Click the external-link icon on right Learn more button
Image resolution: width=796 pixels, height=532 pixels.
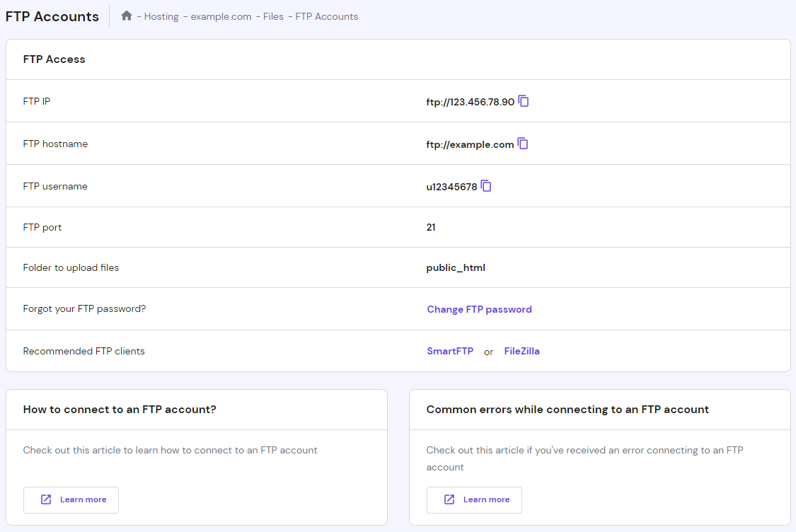click(449, 499)
